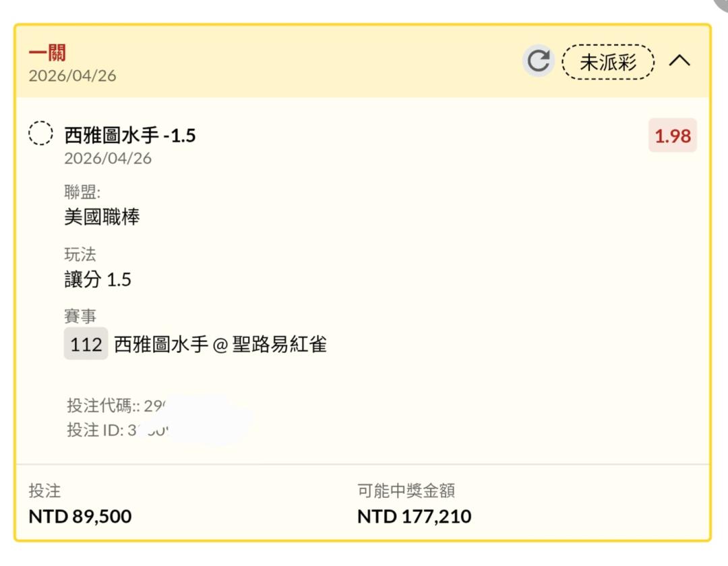Click the 投注 ID line

point(116,430)
